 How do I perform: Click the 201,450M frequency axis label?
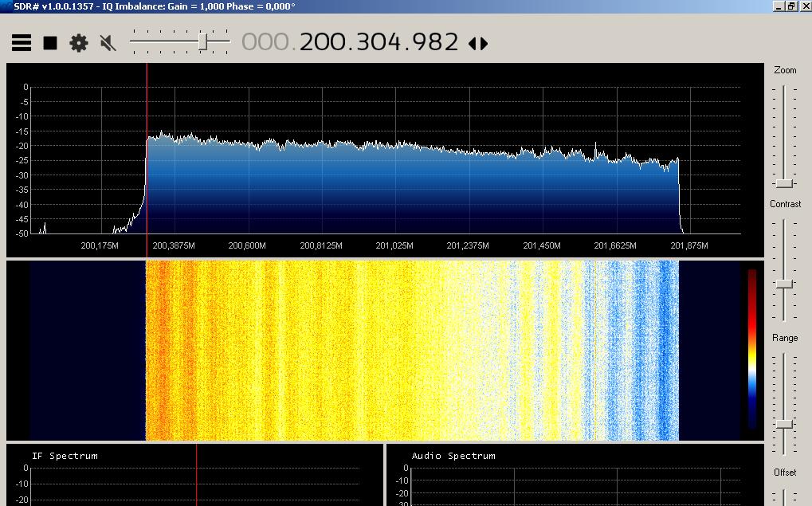pos(542,245)
